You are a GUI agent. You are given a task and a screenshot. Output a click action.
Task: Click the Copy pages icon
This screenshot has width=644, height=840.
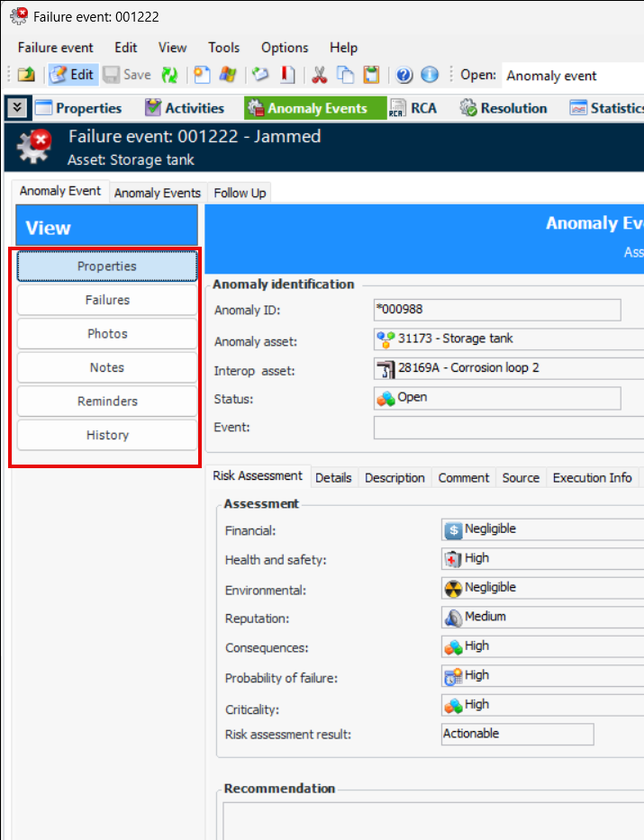[x=345, y=75]
